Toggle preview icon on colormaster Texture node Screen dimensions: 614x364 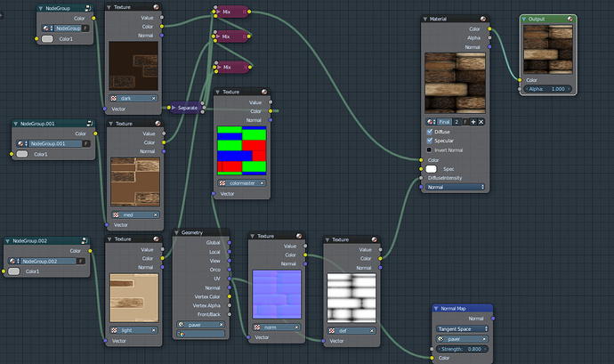click(x=264, y=92)
